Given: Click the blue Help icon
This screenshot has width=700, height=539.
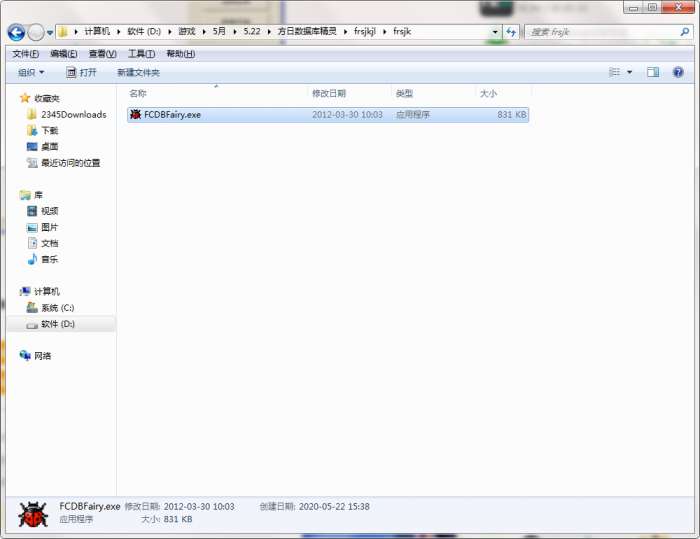Looking at the screenshot, I should [678, 72].
